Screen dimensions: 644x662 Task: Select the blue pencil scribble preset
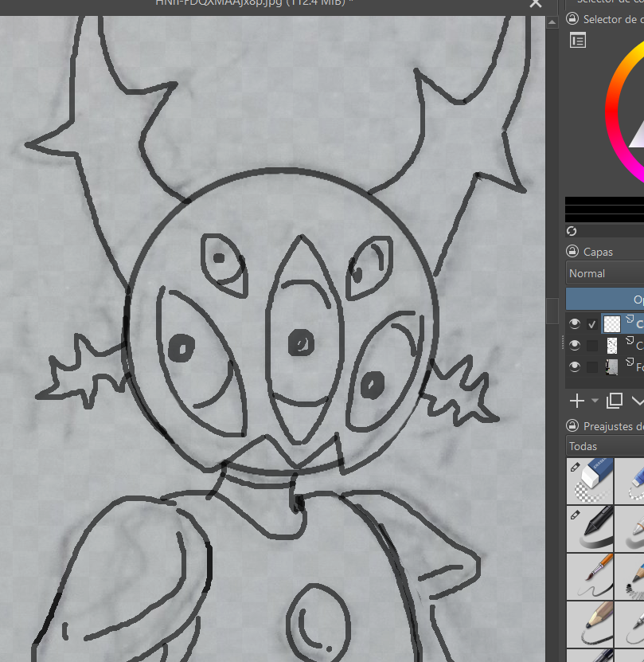(x=630, y=576)
